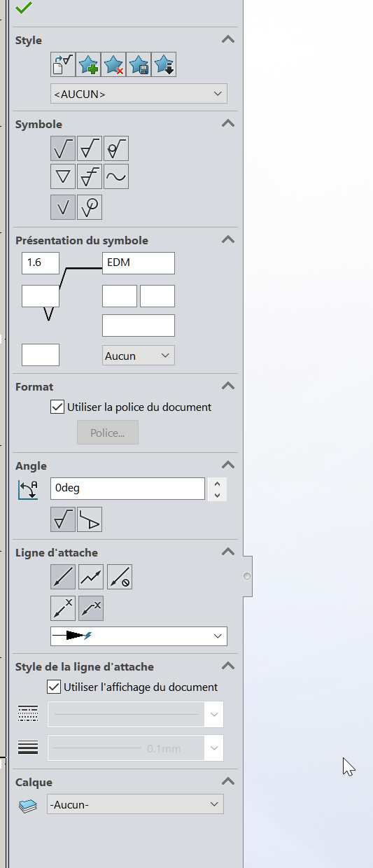Click the Police... button
The height and width of the screenshot is (868, 373).
click(x=108, y=433)
